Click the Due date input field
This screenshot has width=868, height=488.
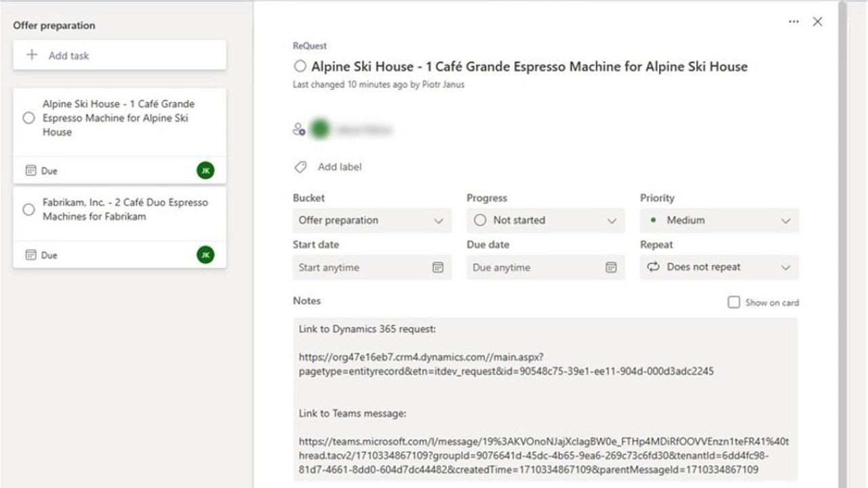coord(545,267)
